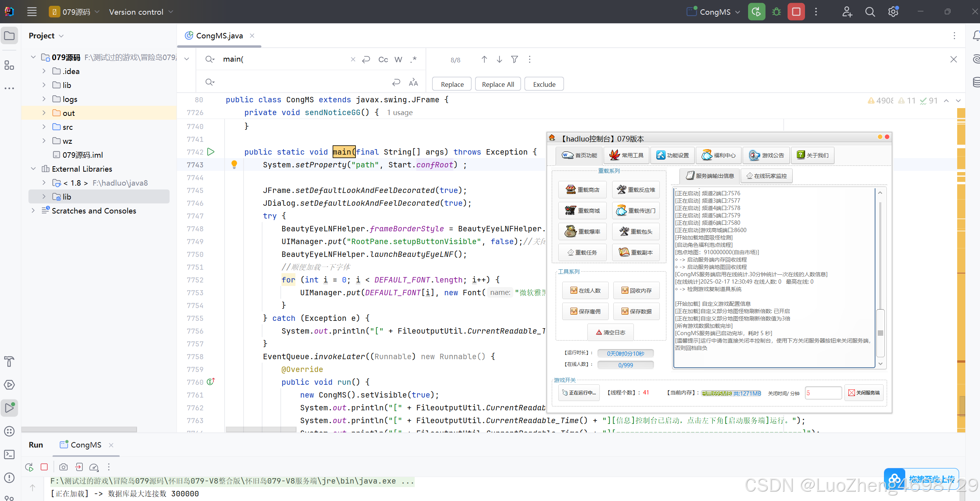Open the CongMS run configuration dropdown

point(714,12)
